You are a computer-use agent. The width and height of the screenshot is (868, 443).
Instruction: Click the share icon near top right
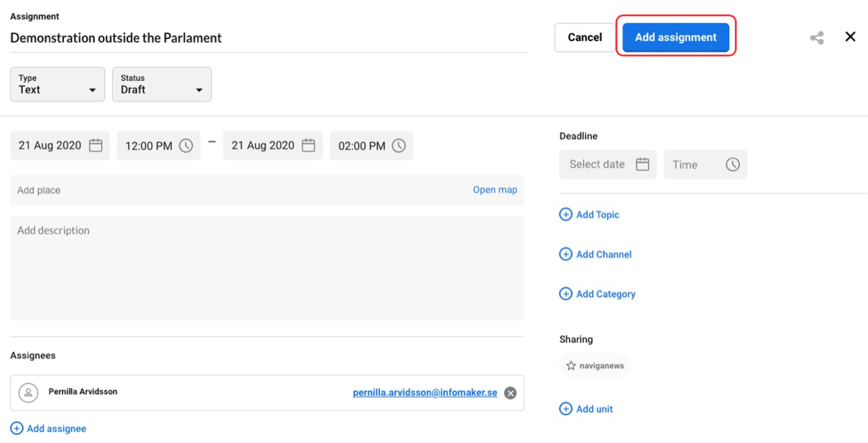coord(816,38)
